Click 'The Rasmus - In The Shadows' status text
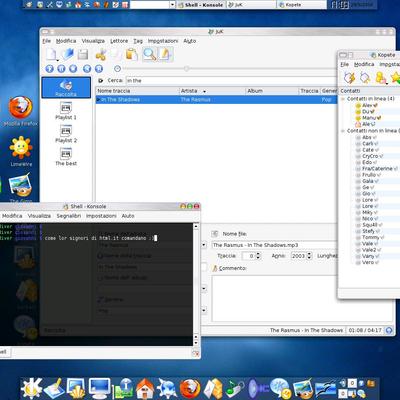 click(x=306, y=330)
